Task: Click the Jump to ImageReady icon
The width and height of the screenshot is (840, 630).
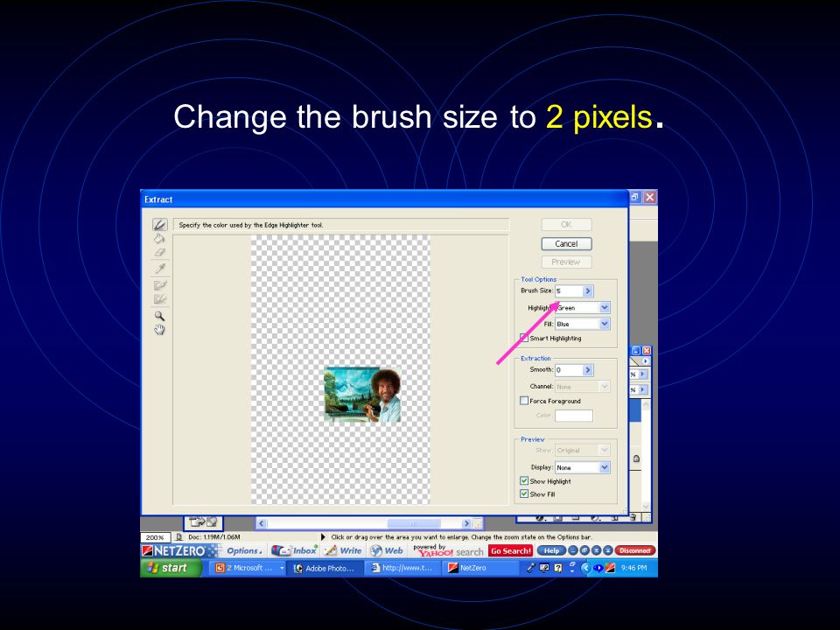Action: click(x=204, y=521)
